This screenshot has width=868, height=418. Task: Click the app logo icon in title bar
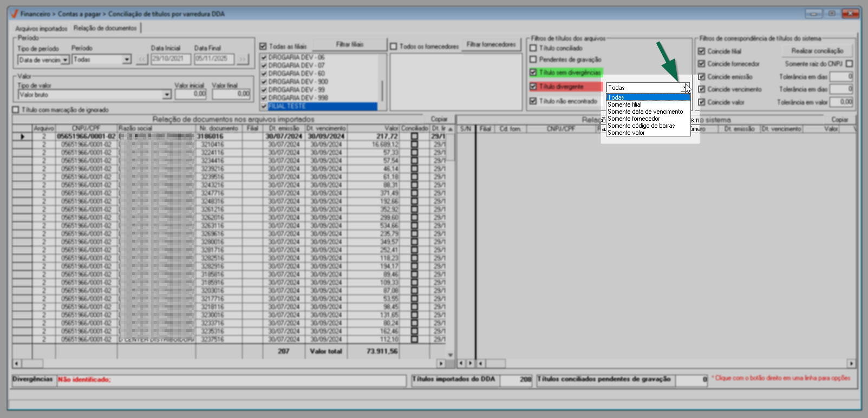click(14, 14)
